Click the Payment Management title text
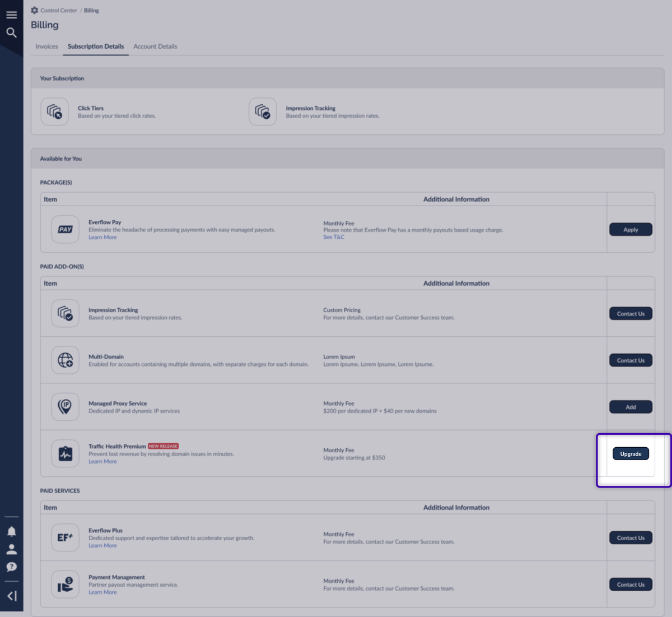 pyautogui.click(x=116, y=577)
